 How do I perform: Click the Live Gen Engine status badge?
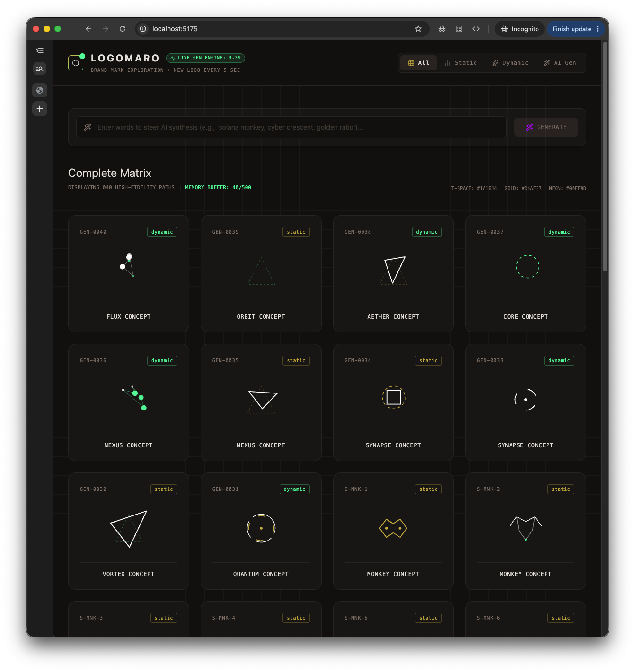point(205,58)
